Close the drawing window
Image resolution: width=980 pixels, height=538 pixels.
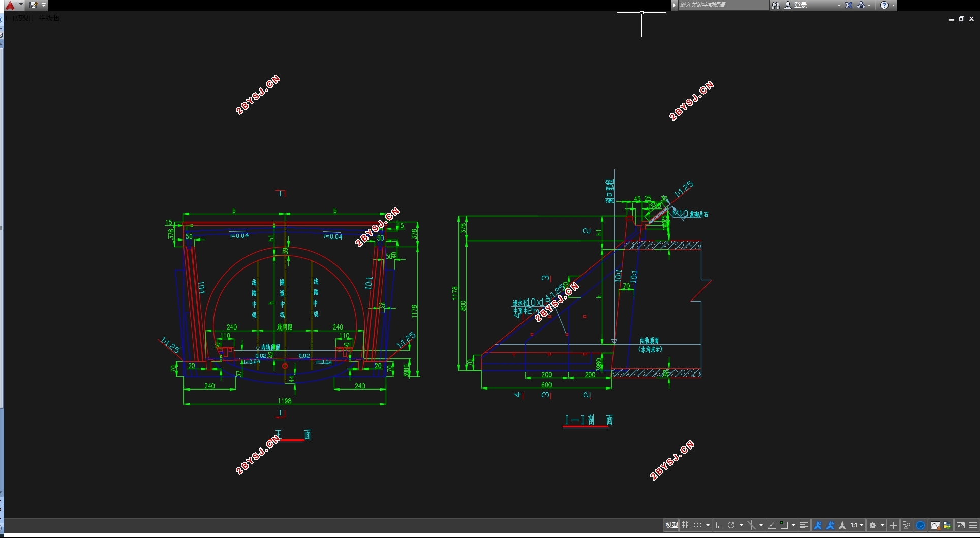(x=972, y=19)
